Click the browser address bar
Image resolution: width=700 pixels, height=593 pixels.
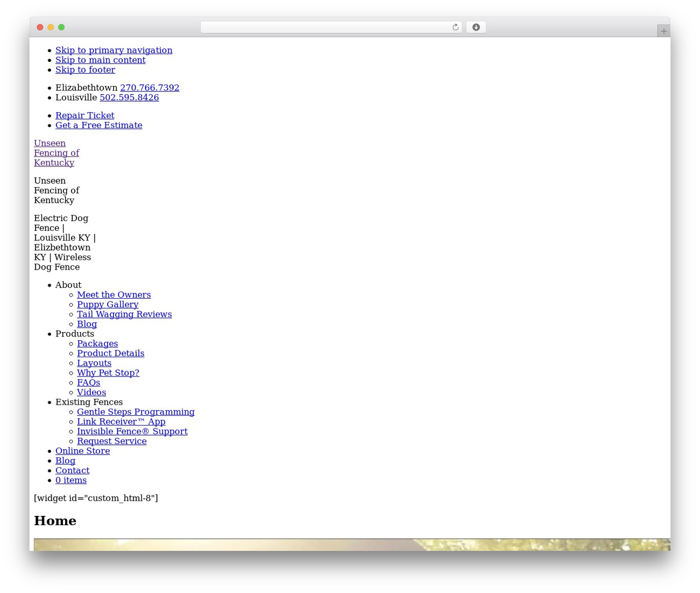(331, 27)
